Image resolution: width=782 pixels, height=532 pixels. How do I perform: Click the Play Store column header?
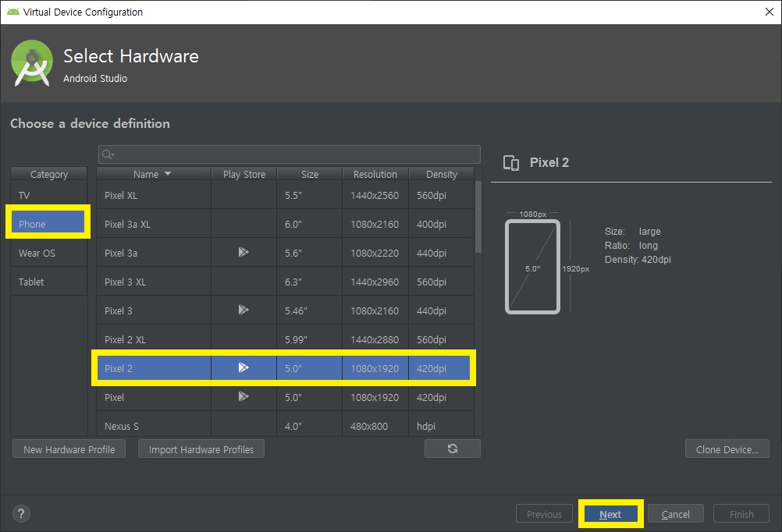click(x=243, y=174)
